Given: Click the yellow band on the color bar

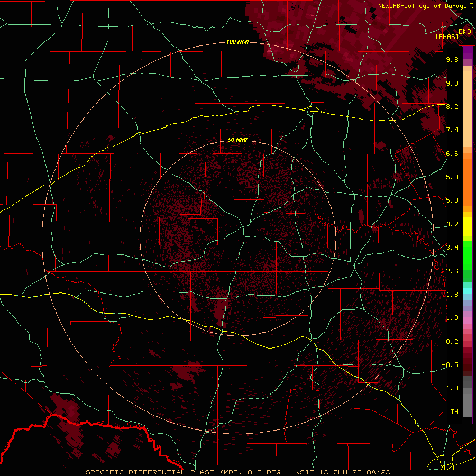Looking at the screenshot, I should click(x=467, y=226).
